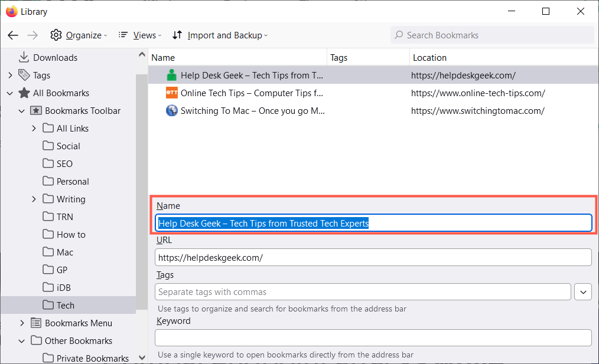The width and height of the screenshot is (599, 364).
Task: Click the Online Tech Tips orange favicon
Action: 171,93
